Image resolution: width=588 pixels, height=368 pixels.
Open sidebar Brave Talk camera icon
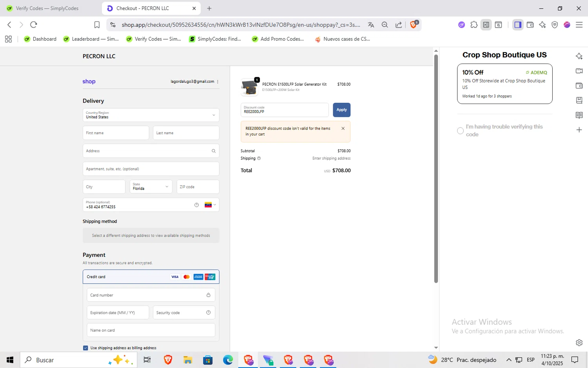pyautogui.click(x=579, y=71)
